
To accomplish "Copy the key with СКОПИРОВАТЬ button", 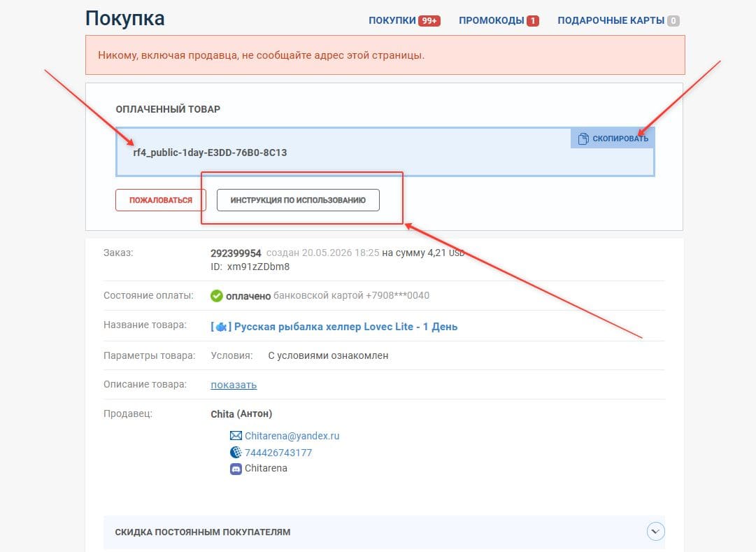I will pos(613,139).
